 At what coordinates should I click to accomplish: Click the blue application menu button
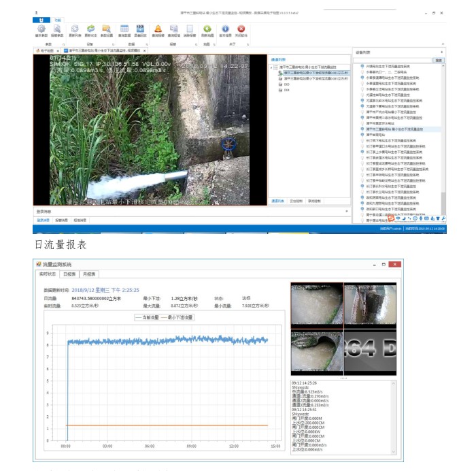click(x=41, y=20)
